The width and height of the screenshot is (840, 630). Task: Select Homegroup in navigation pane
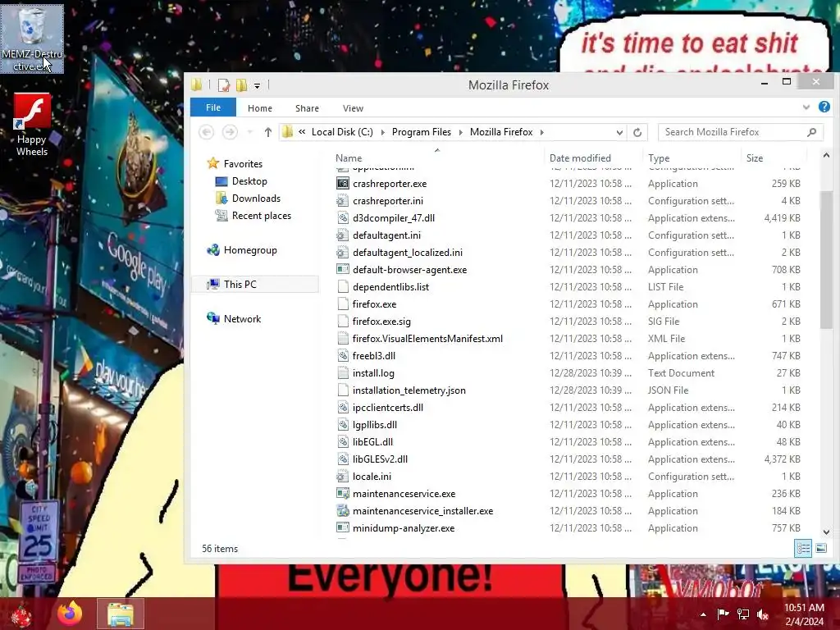pyautogui.click(x=250, y=250)
